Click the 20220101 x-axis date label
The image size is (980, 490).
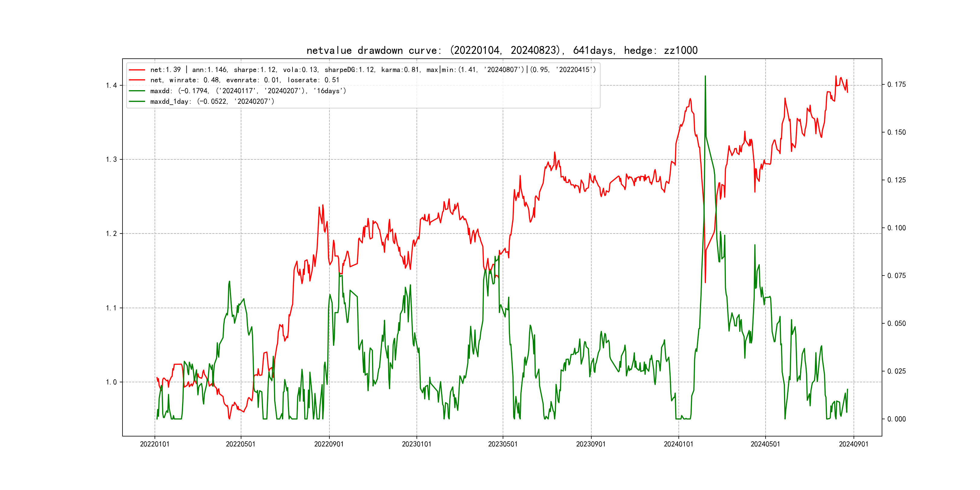pos(155,444)
